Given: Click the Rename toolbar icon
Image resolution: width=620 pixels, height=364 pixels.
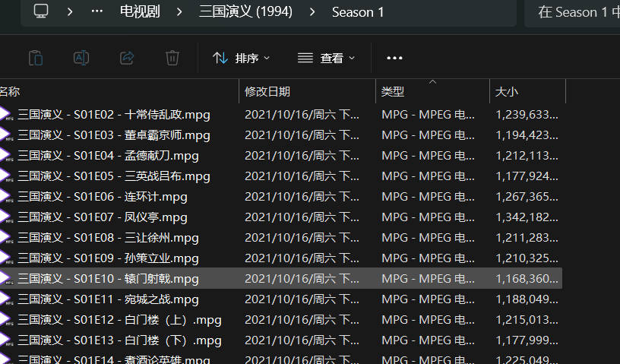Looking at the screenshot, I should 81,59.
